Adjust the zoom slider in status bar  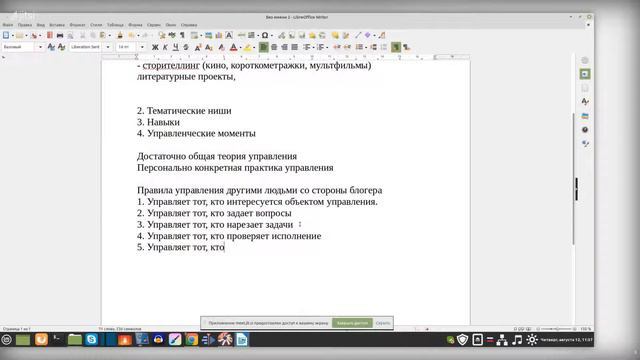coord(556,329)
